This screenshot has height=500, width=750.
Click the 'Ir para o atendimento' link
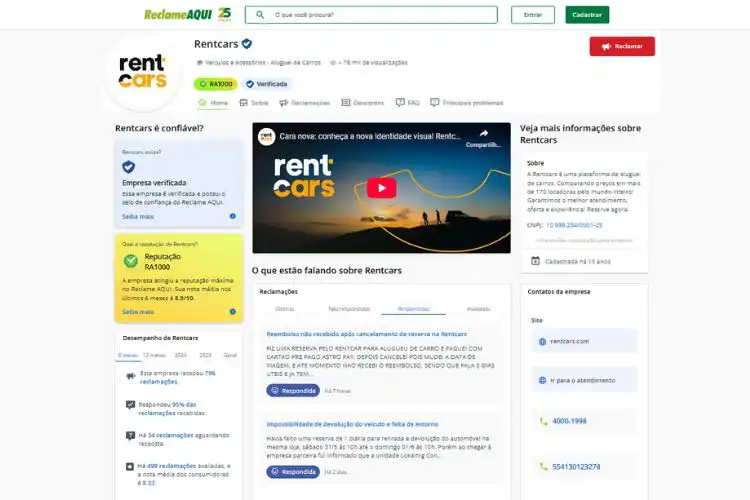click(x=584, y=380)
